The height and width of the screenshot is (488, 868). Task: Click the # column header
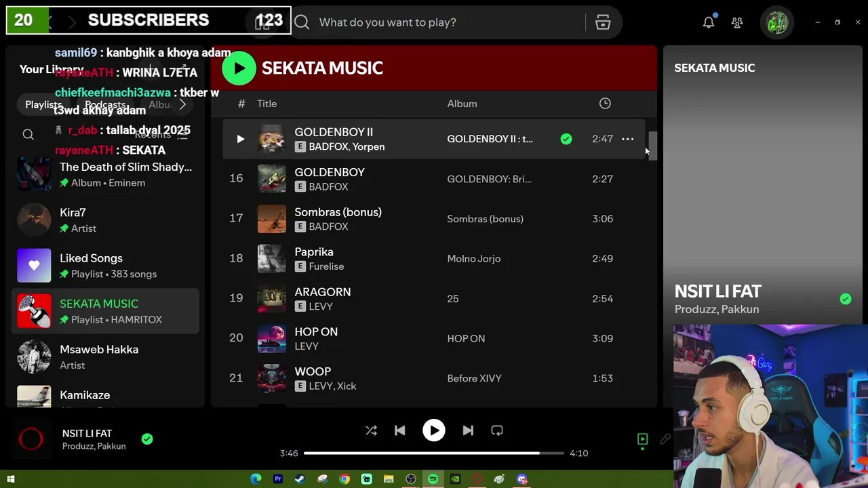point(241,104)
